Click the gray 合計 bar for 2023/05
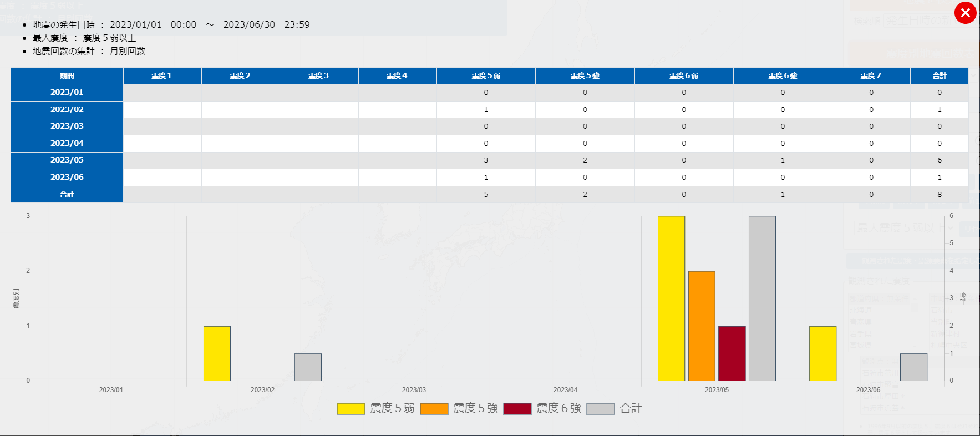Viewport: 980px width, 436px height. click(762, 298)
